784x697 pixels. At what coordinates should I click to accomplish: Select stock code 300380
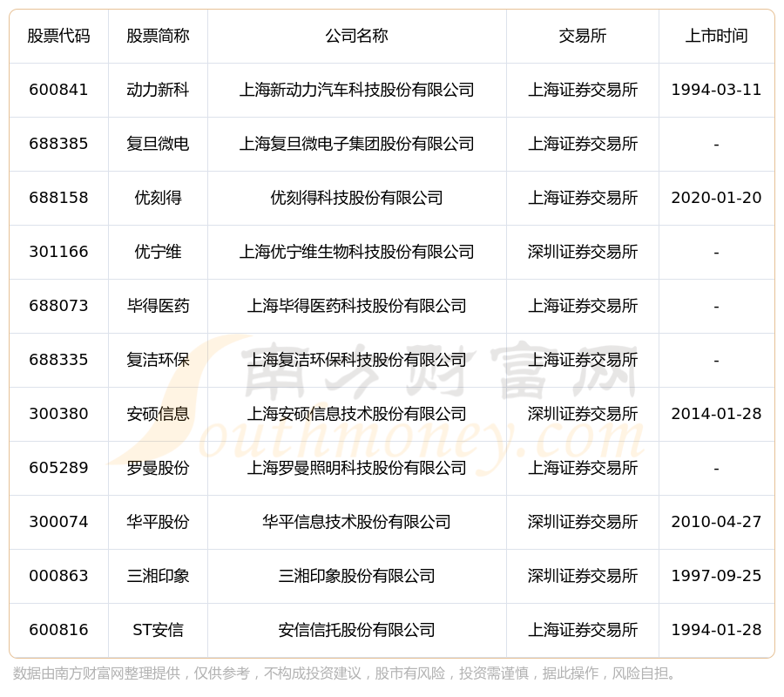click(x=58, y=414)
